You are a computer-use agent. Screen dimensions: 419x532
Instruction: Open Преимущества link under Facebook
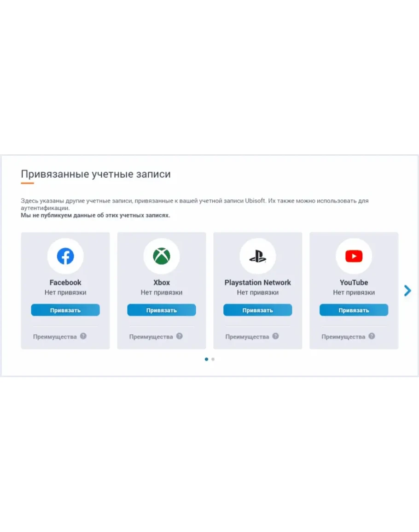(x=55, y=337)
